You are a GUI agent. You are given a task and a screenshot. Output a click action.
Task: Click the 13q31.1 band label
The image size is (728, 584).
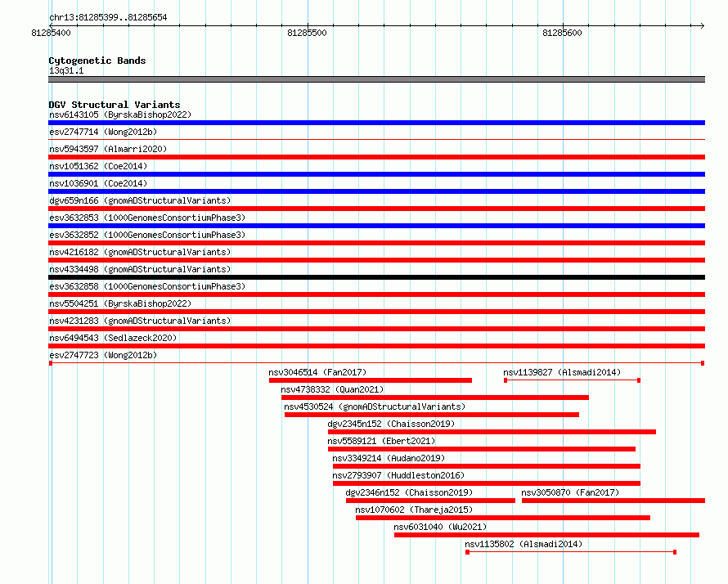[66, 70]
